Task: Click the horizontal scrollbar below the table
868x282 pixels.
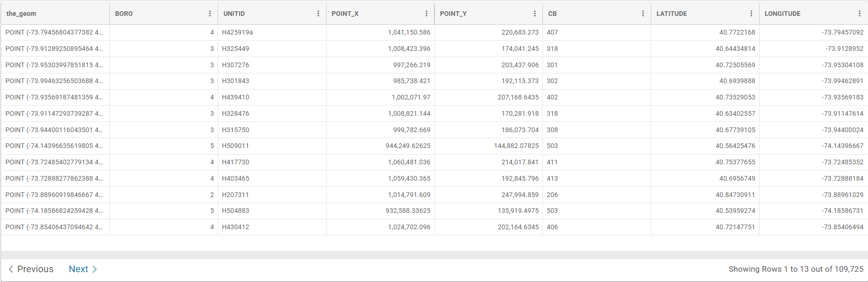Action: tap(434, 255)
